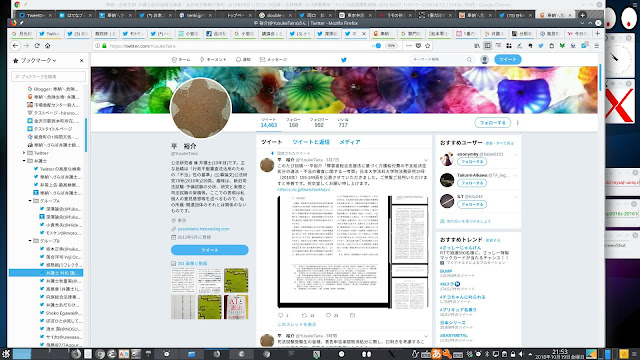Image resolution: width=640 pixels, height=360 pixels.
Task: Click the フォローする button on profile
Action: click(493, 122)
